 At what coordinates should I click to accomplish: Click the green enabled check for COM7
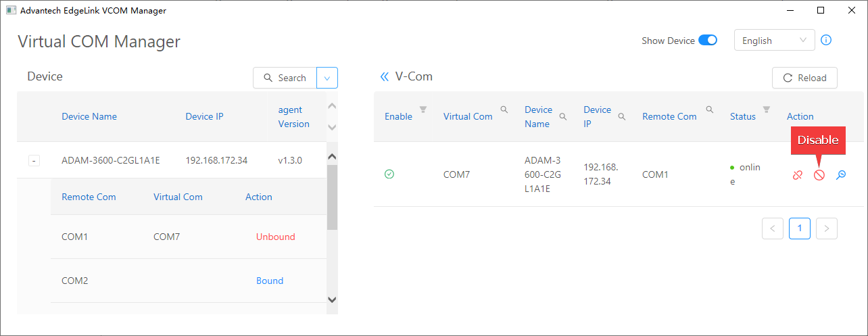pyautogui.click(x=389, y=174)
